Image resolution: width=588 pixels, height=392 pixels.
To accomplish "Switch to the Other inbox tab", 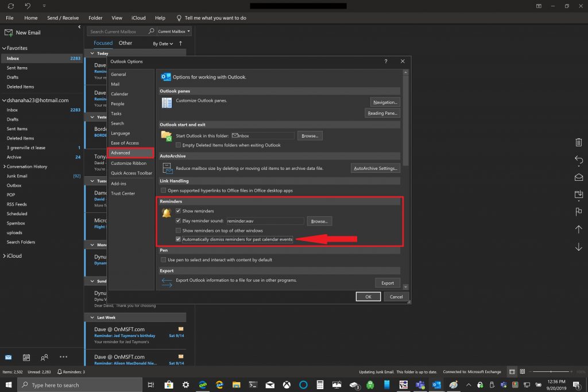I will pyautogui.click(x=125, y=42).
